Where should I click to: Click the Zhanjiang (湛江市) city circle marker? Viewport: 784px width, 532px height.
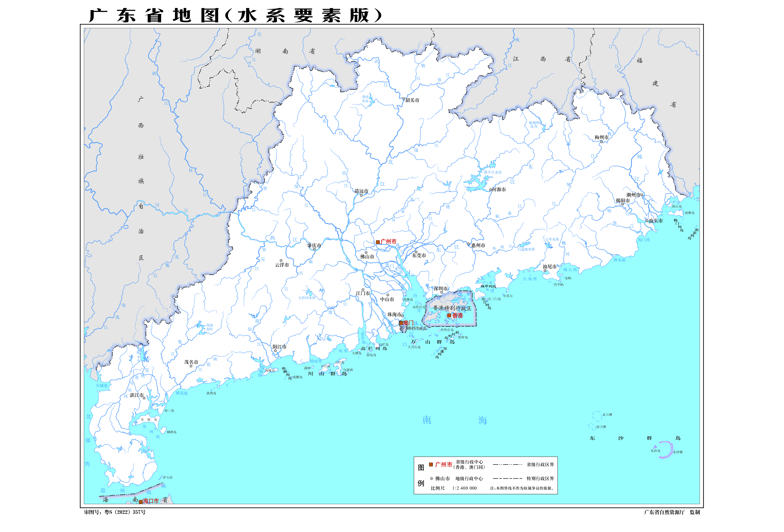pos(144,398)
